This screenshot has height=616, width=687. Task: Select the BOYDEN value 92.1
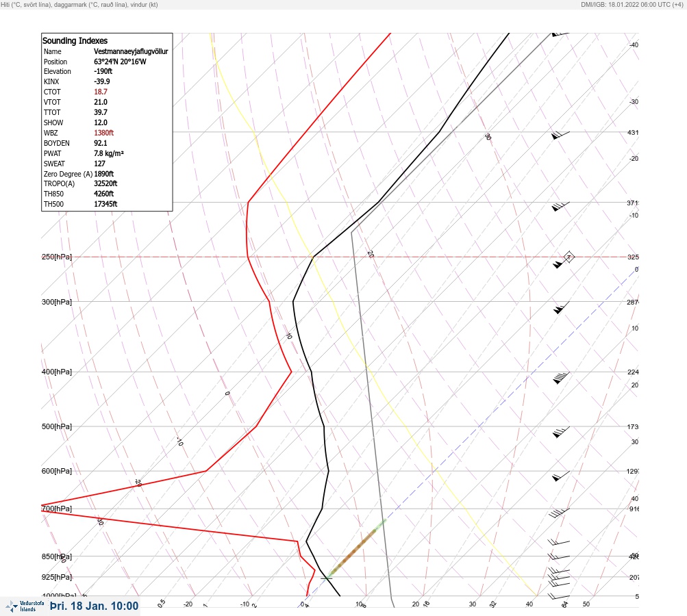(100, 143)
